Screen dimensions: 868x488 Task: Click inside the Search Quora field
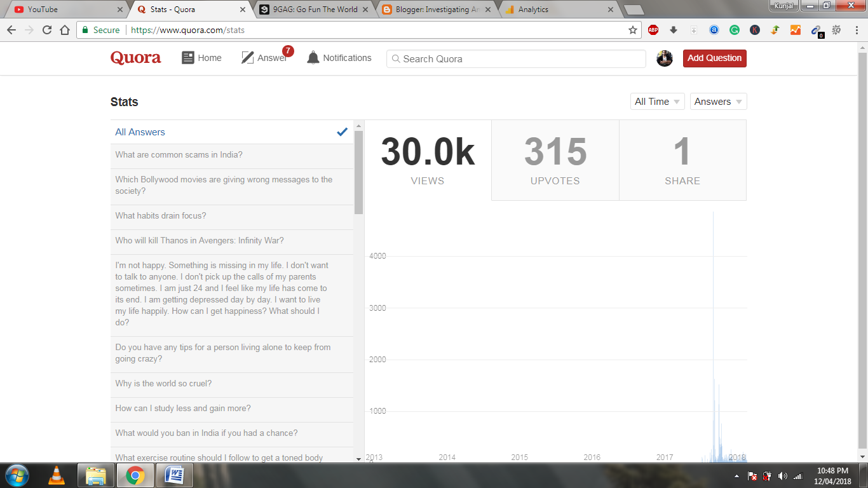(x=515, y=58)
